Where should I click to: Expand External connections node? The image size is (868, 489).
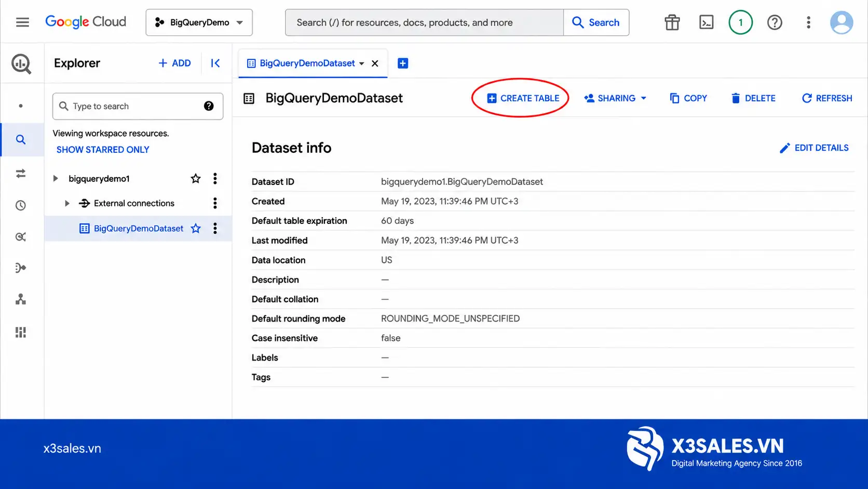67,204
